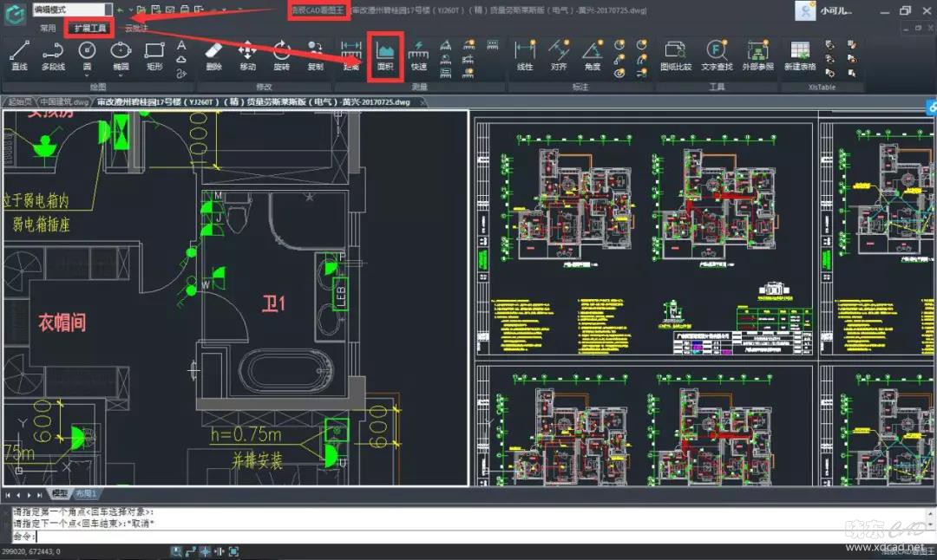The image size is (937, 560).
Task: Toggle the polar tracking status bar icon
Action: (191, 551)
